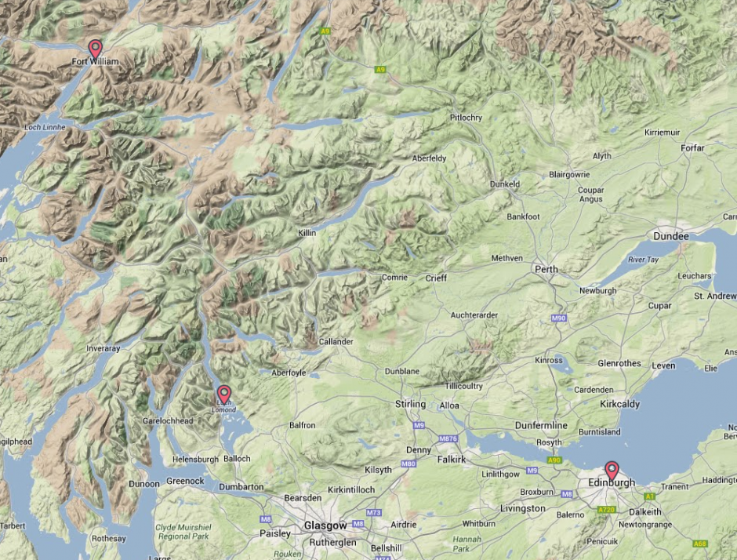This screenshot has width=737, height=560.
Task: Click the A90 road shield near Rosyth
Action: click(554, 460)
